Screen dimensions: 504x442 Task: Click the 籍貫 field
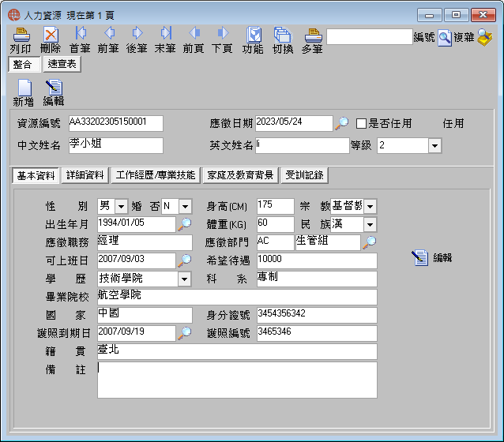(x=237, y=351)
